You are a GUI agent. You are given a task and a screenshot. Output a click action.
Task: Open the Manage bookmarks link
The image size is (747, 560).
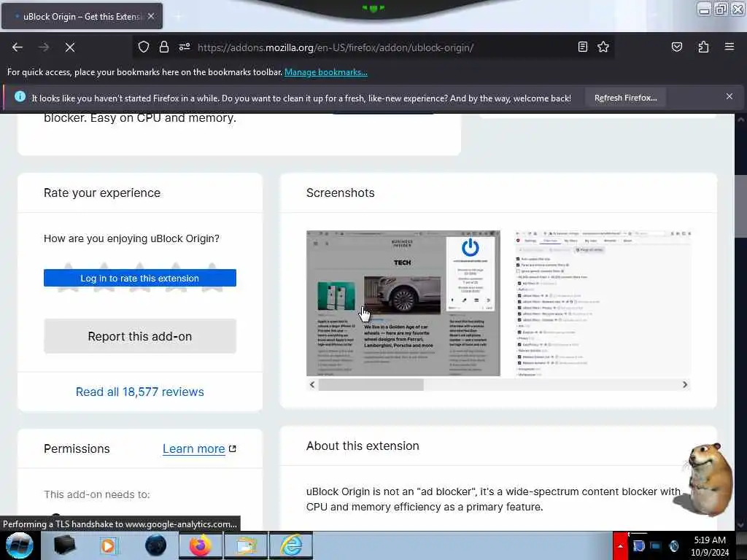[x=326, y=72]
